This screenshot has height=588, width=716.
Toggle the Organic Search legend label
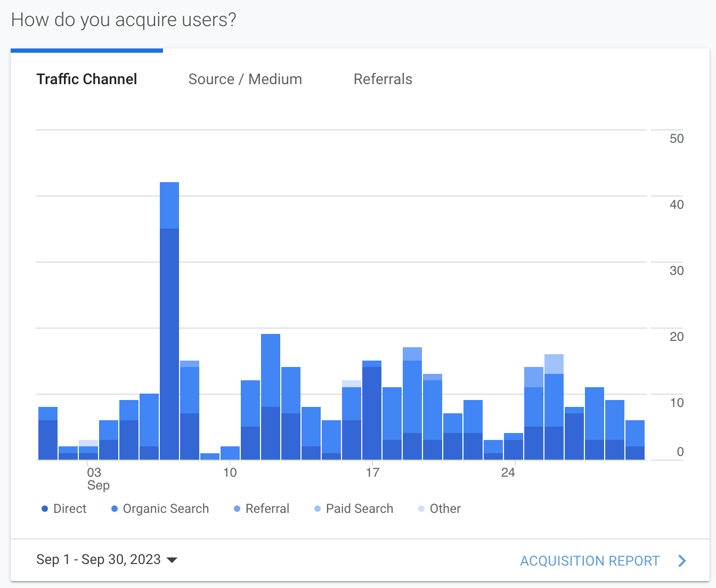tap(166, 509)
